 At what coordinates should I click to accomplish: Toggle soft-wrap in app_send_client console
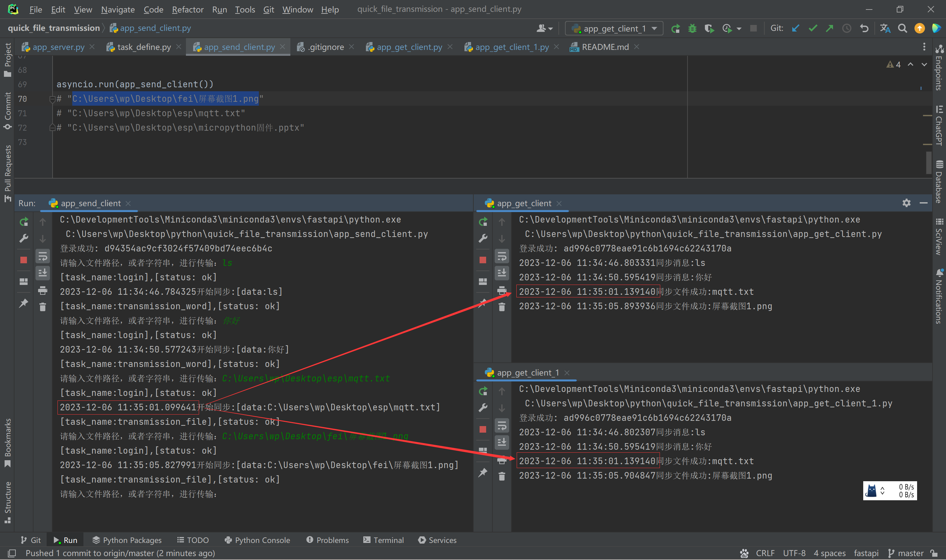click(43, 257)
